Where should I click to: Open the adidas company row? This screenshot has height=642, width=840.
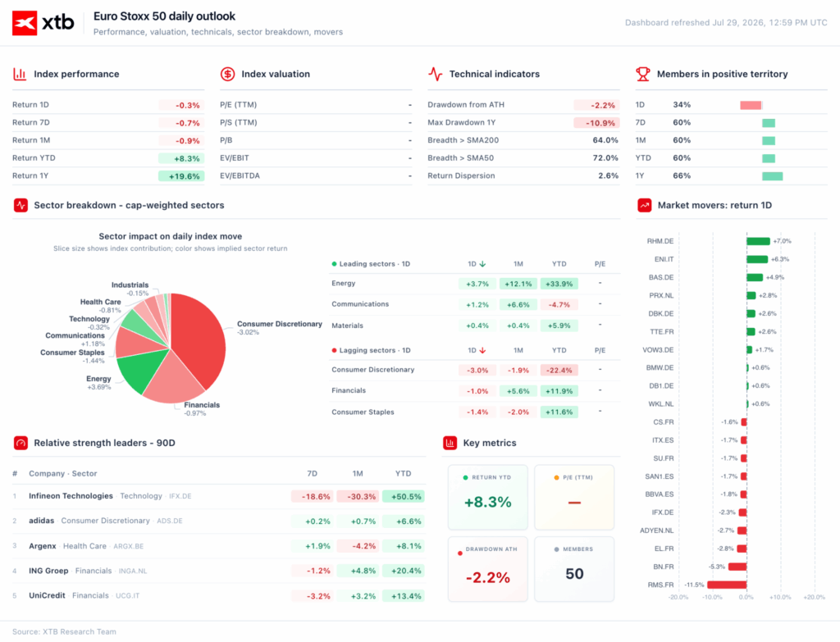(218, 521)
